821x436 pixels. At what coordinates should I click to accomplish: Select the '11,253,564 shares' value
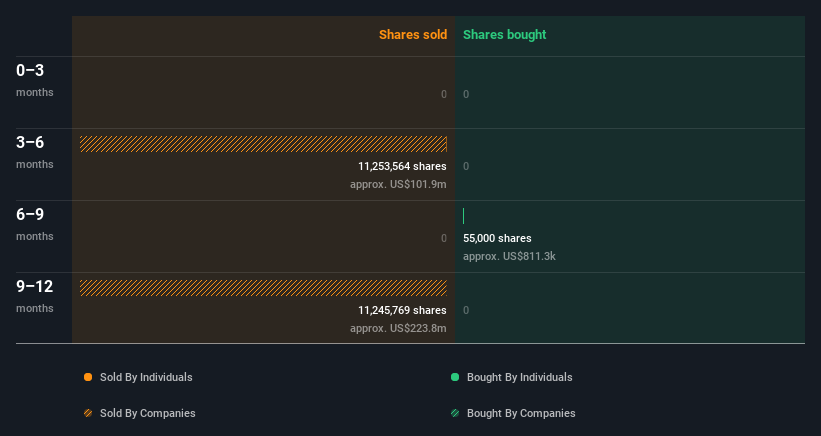[x=402, y=166]
